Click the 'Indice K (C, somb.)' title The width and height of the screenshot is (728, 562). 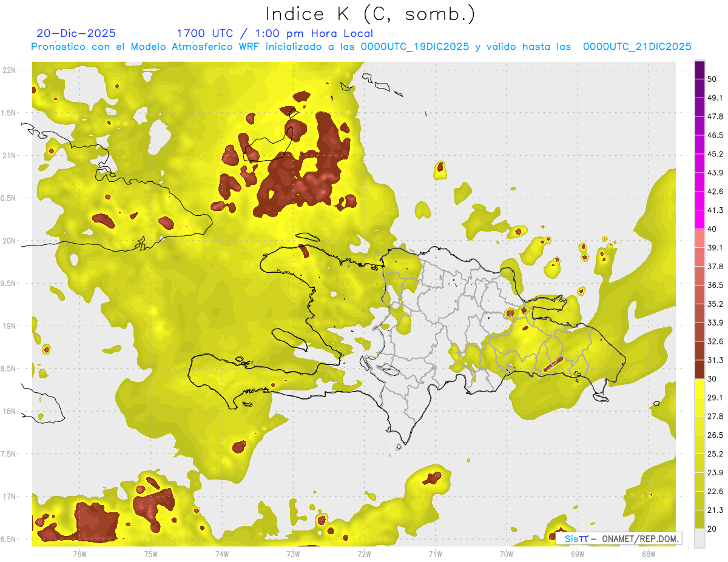point(370,15)
